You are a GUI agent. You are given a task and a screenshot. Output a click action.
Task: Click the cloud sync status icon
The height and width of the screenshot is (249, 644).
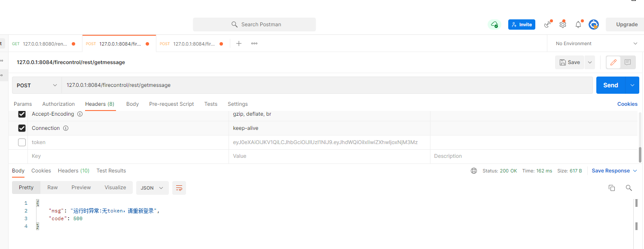495,25
